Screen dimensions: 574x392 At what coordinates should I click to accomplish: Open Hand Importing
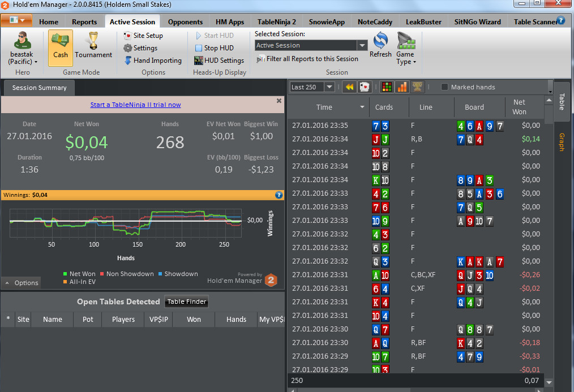(x=153, y=61)
